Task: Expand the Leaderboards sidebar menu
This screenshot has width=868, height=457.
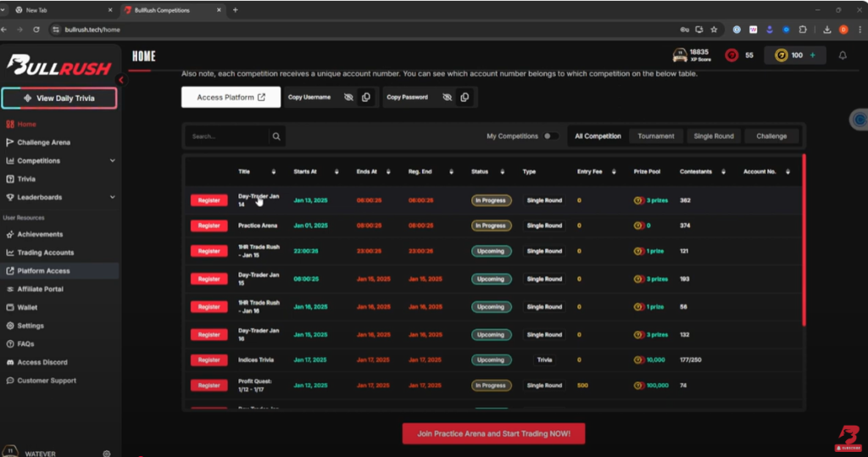Action: [113, 198]
